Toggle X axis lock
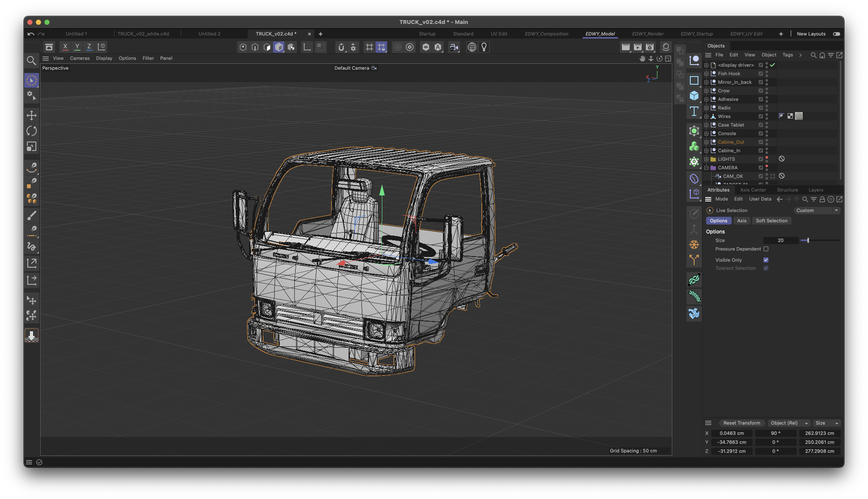The height and width of the screenshot is (499, 868). pyautogui.click(x=65, y=47)
